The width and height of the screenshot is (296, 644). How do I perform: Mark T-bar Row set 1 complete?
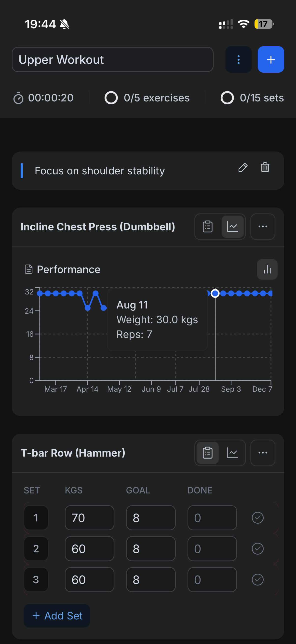257,518
